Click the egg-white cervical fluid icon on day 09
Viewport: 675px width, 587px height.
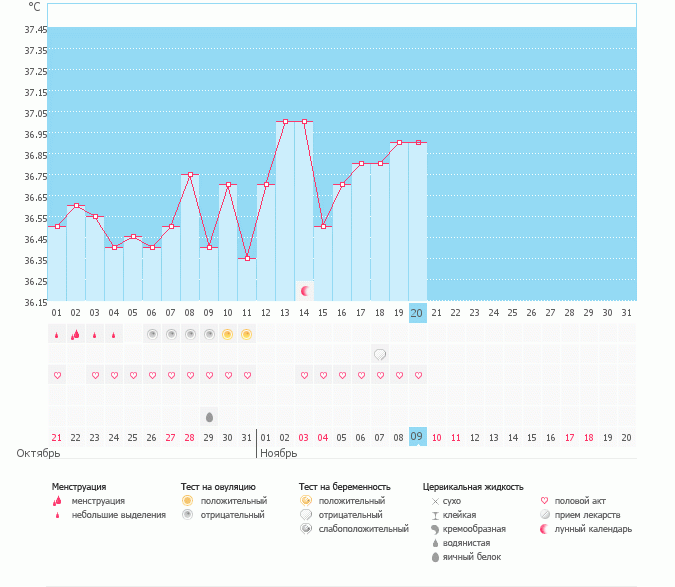coord(209,416)
